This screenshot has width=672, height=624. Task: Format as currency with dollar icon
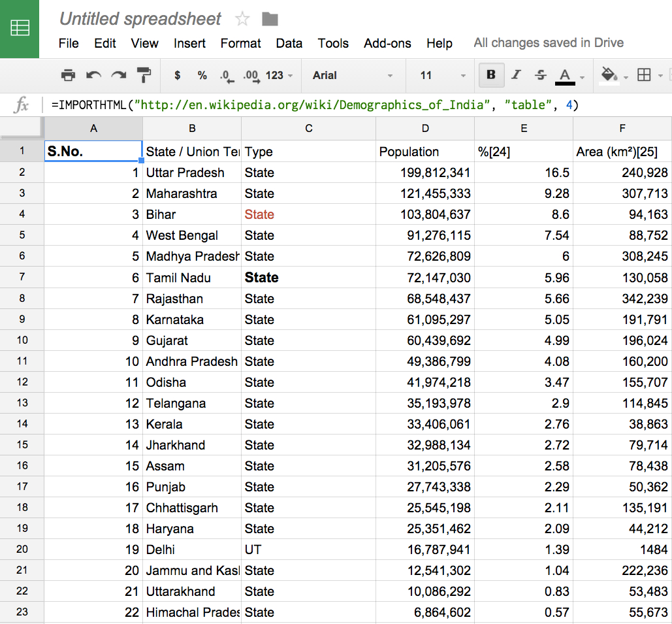(178, 75)
